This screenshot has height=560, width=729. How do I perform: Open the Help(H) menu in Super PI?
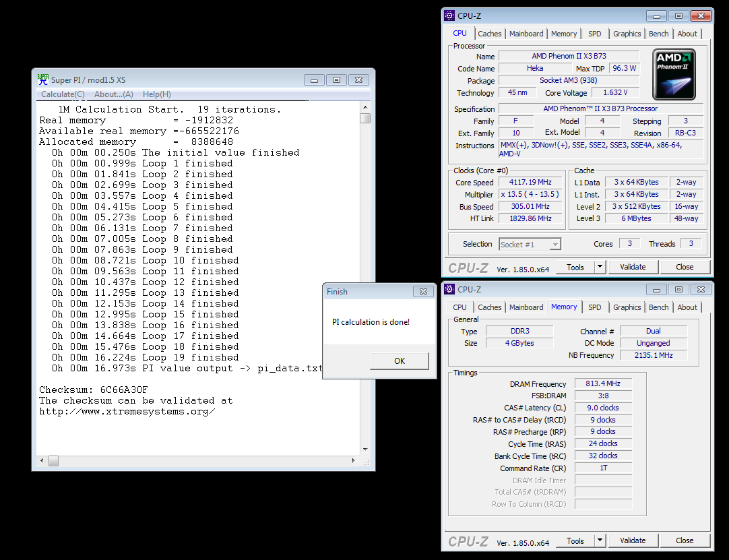click(157, 94)
